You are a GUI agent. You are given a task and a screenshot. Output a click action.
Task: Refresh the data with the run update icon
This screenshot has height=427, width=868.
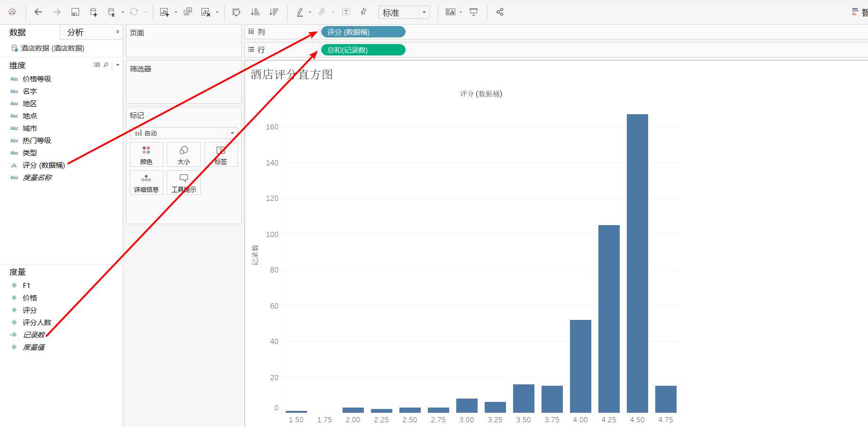134,12
